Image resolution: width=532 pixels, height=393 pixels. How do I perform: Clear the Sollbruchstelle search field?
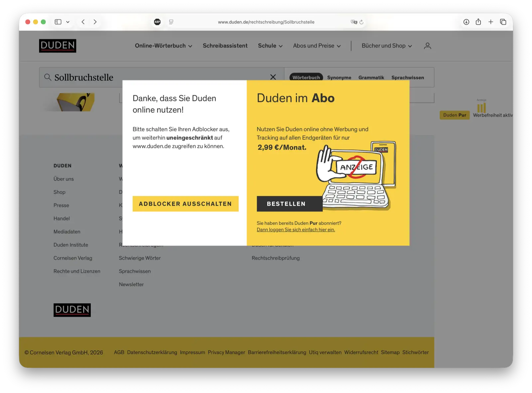point(273,77)
